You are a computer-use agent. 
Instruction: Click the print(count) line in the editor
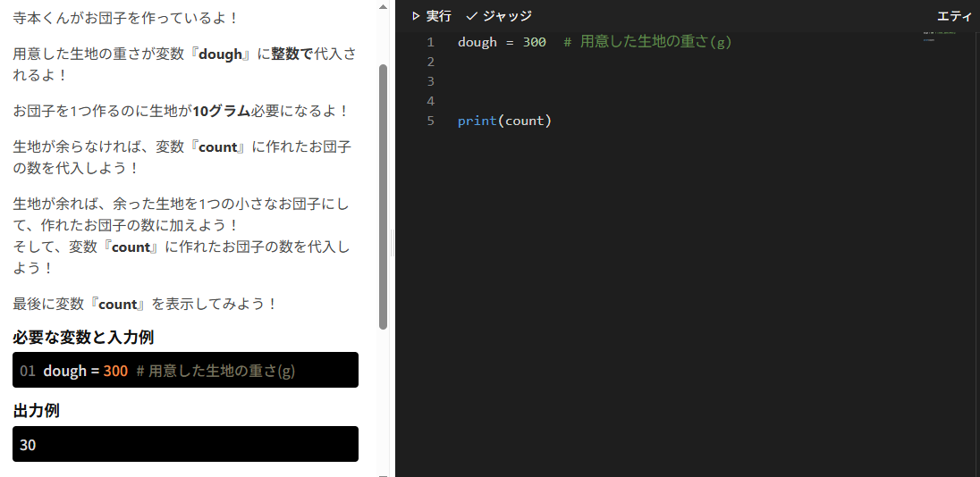[x=504, y=121]
